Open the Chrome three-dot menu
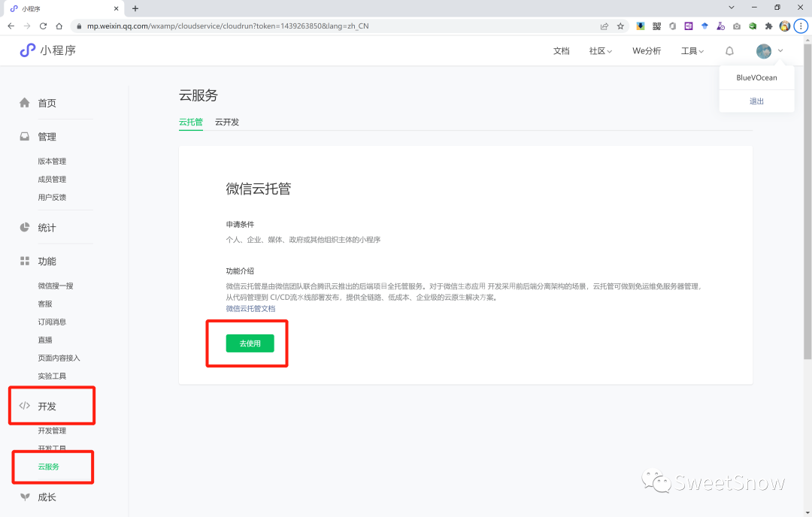 (801, 26)
